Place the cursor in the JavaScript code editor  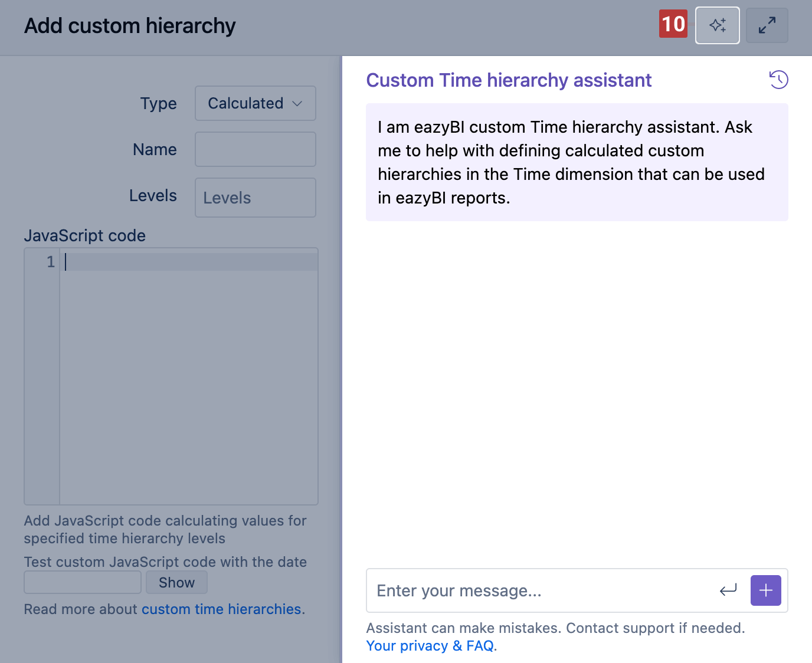point(189,378)
